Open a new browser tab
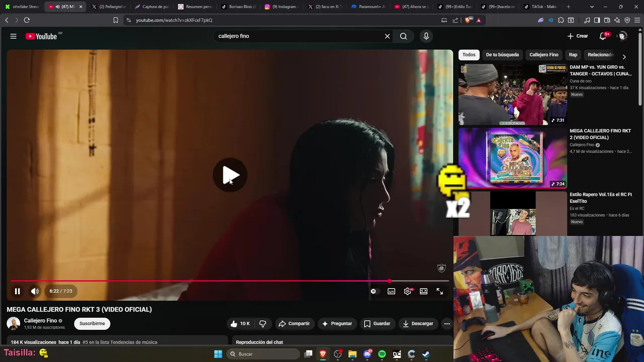 [x=569, y=7]
